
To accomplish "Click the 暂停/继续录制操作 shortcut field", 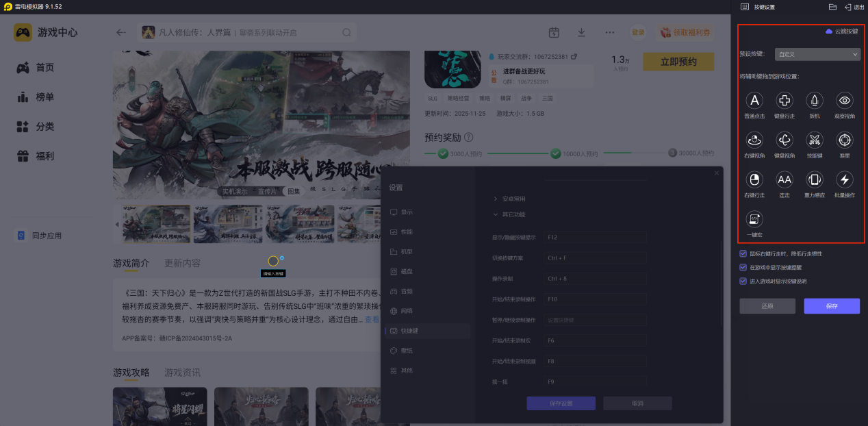I will (595, 320).
